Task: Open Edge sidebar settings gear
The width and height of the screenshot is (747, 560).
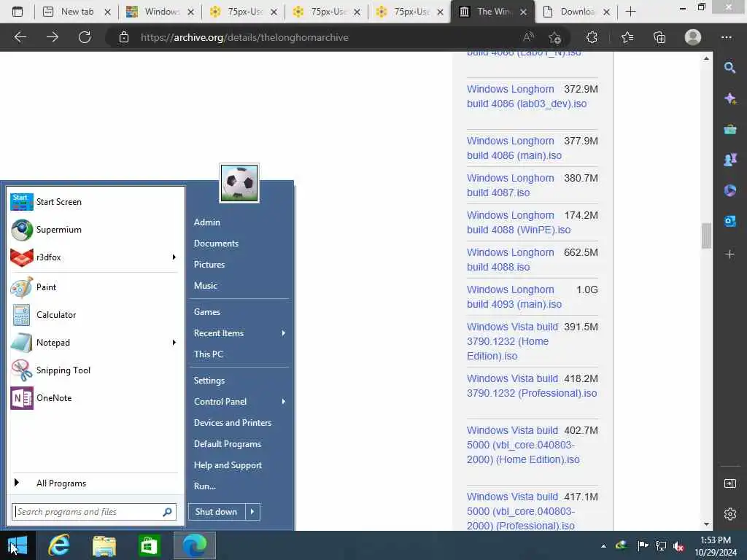Action: [x=729, y=514]
